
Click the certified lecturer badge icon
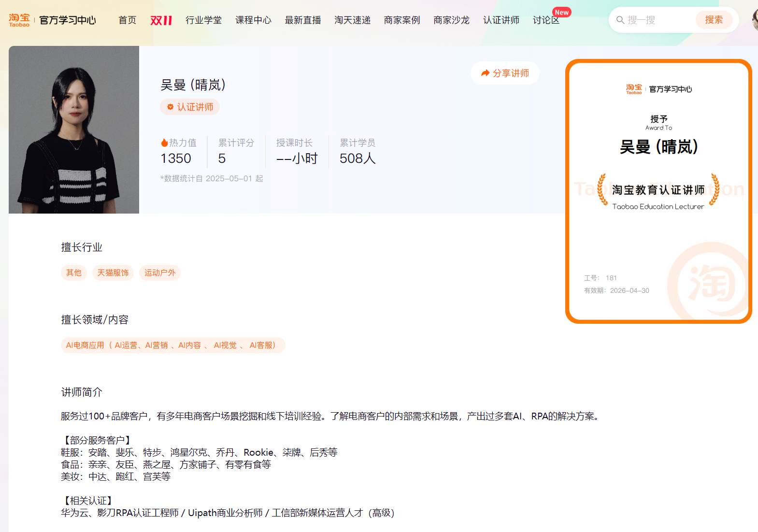(x=170, y=107)
